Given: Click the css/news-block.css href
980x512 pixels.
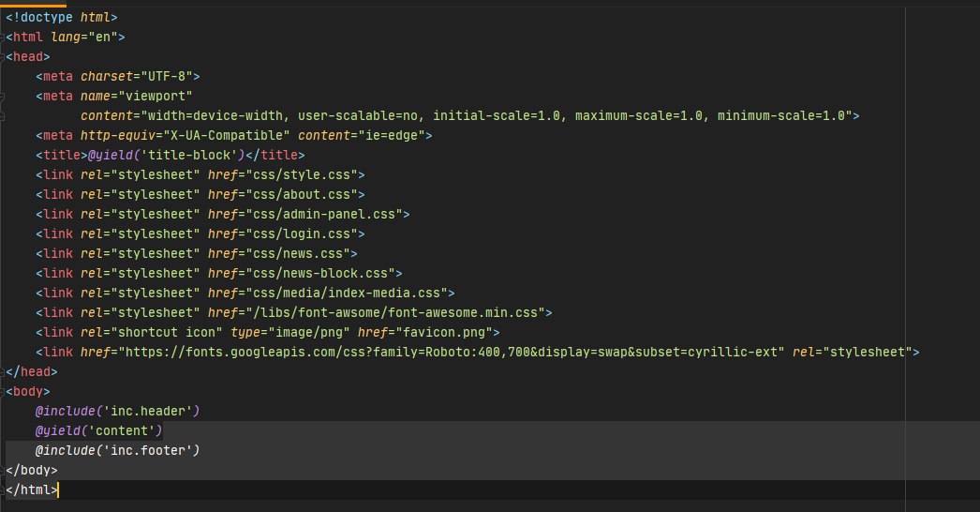Looking at the screenshot, I should pyautogui.click(x=320, y=274).
